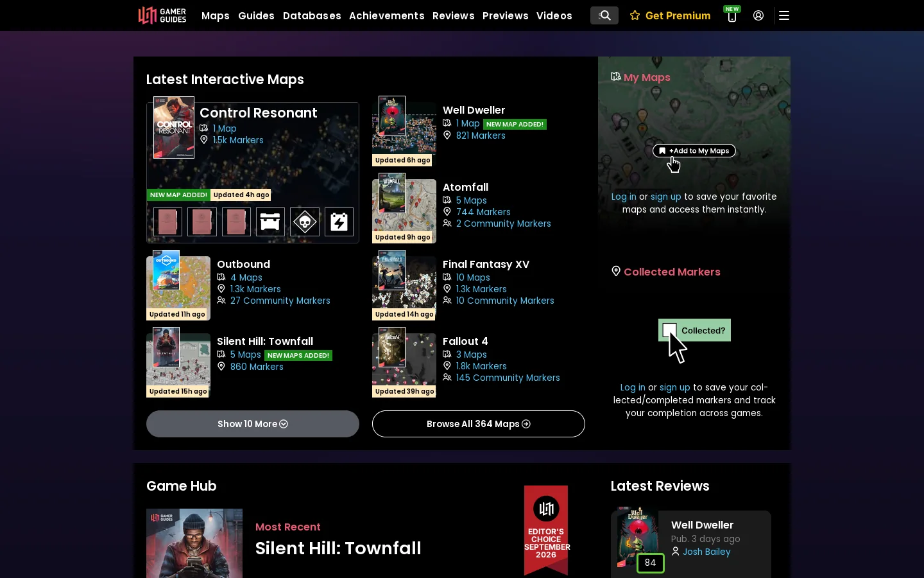The image size is (924, 578).
Task: Open Fallout 4 145 Community Markers link
Action: [508, 378]
